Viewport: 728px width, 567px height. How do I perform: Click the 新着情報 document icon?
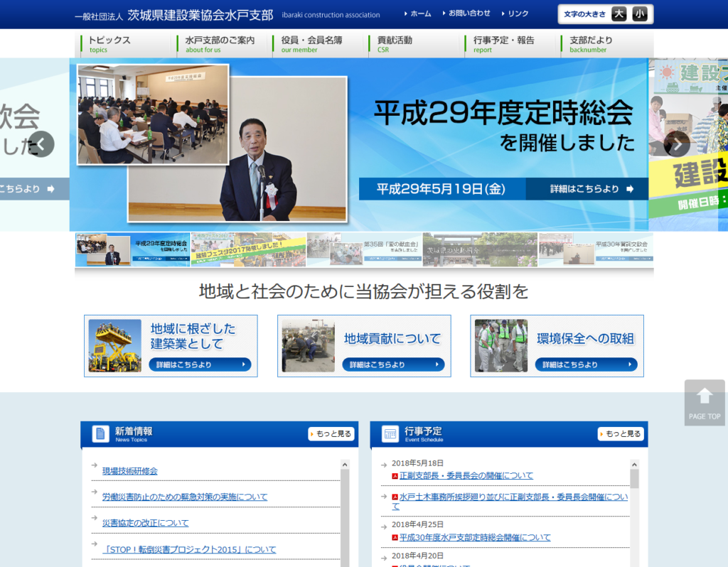[101, 433]
